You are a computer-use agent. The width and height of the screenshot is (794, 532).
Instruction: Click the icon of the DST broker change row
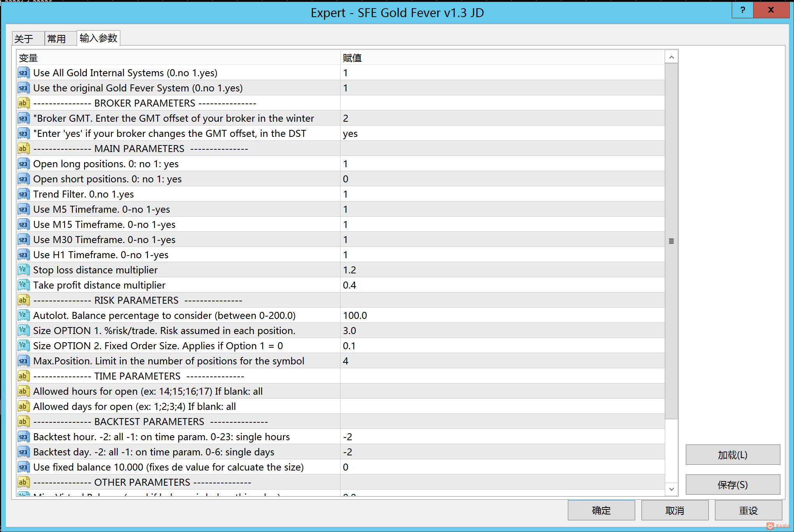tap(23, 133)
